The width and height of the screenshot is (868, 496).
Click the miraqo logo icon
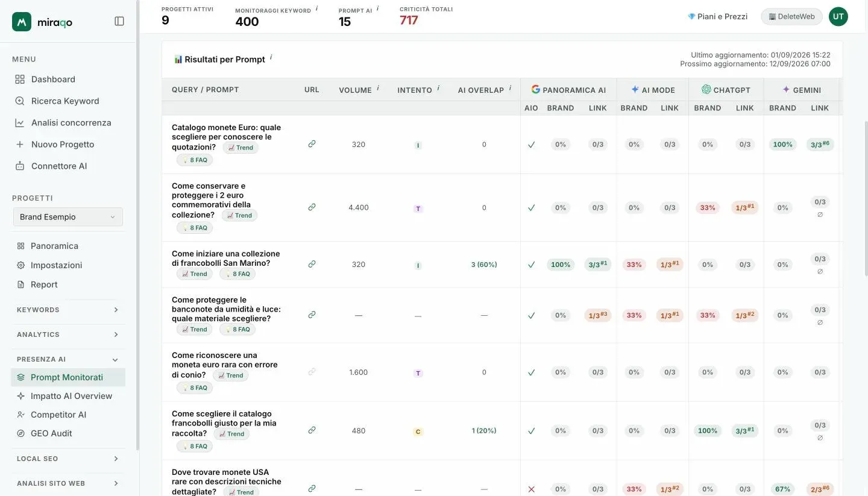tap(22, 22)
